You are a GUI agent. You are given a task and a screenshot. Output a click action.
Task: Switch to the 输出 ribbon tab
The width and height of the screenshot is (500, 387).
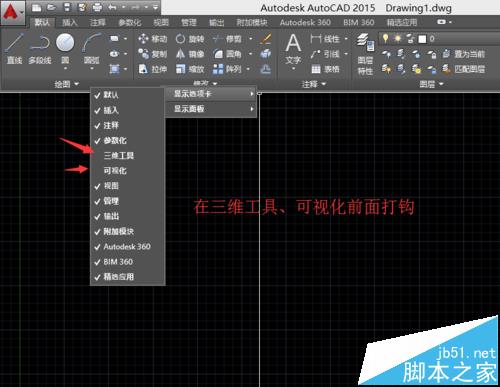[216, 22]
